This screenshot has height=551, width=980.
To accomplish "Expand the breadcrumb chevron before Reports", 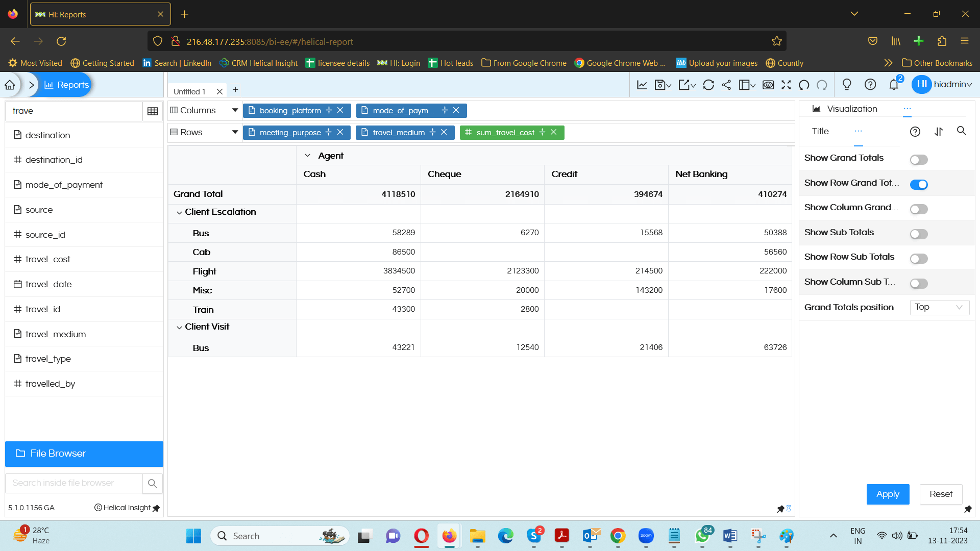I will [32, 85].
